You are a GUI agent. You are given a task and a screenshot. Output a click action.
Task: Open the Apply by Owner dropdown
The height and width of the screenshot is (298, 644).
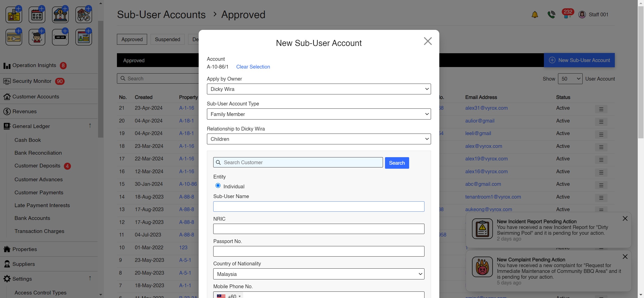click(319, 89)
